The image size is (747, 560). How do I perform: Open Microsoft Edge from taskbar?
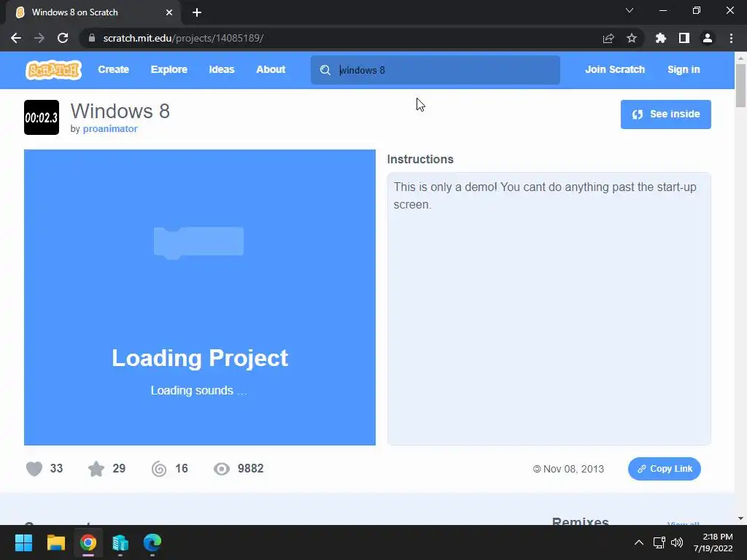[x=152, y=542]
